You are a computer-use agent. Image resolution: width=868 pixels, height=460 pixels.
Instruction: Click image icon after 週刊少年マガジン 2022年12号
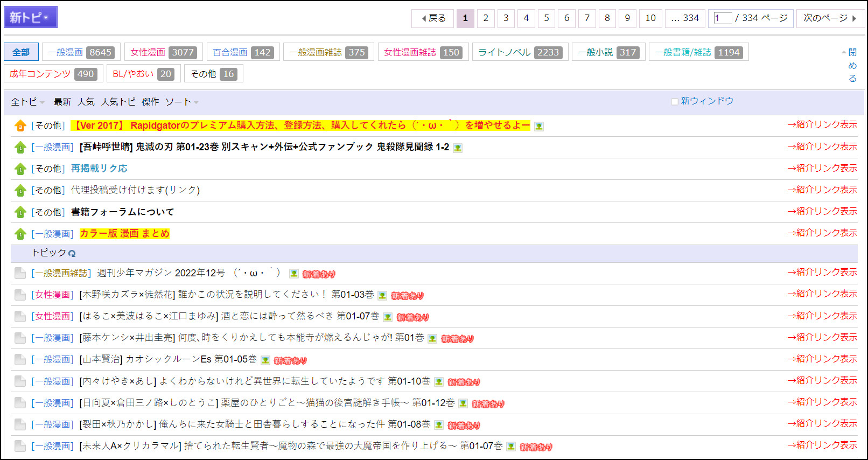click(293, 274)
